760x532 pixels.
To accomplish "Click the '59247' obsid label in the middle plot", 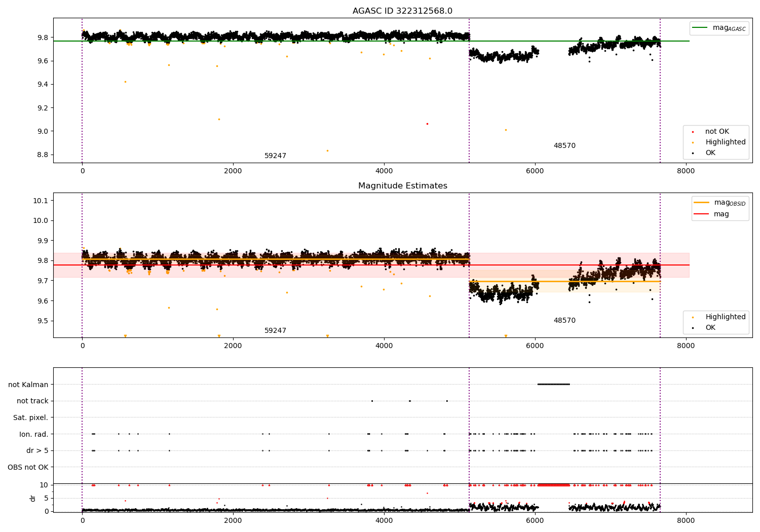I will pos(275,331).
